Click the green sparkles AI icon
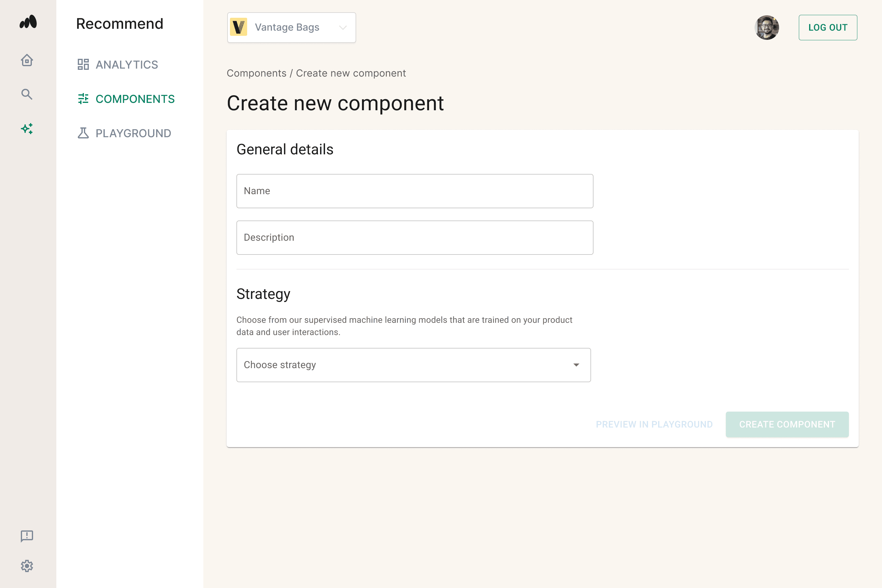 27,129
